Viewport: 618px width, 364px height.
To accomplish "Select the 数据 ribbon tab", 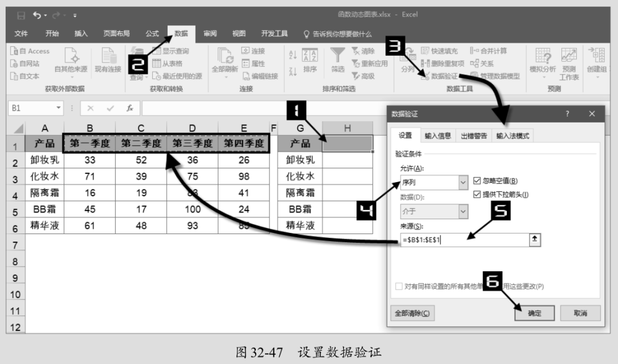I will click(181, 34).
